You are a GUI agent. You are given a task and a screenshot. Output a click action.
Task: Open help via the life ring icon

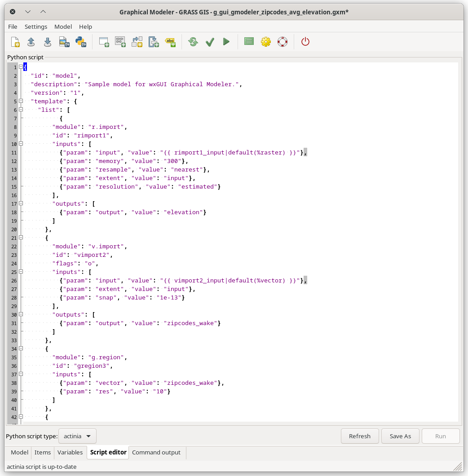pyautogui.click(x=283, y=41)
